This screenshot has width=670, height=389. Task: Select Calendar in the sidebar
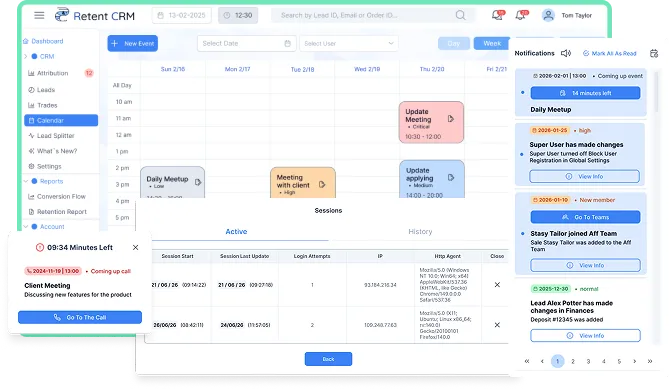(x=61, y=121)
